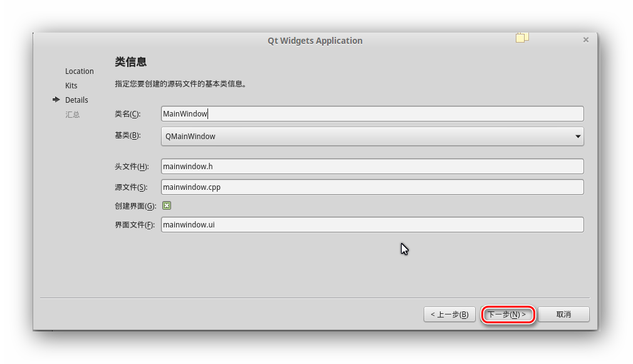Click the Qt Widgets Application title

tap(315, 41)
